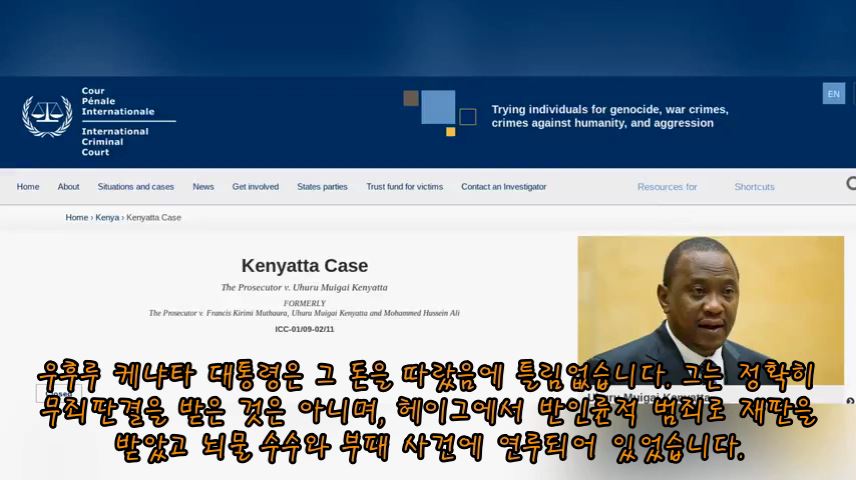This screenshot has width=856, height=480.
Task: Open the States parties menu
Action: coord(322,186)
